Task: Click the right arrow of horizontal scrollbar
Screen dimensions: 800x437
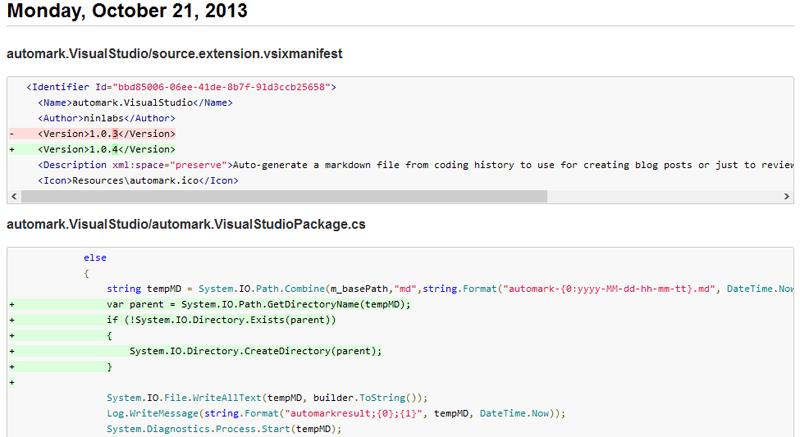Action: (x=786, y=196)
